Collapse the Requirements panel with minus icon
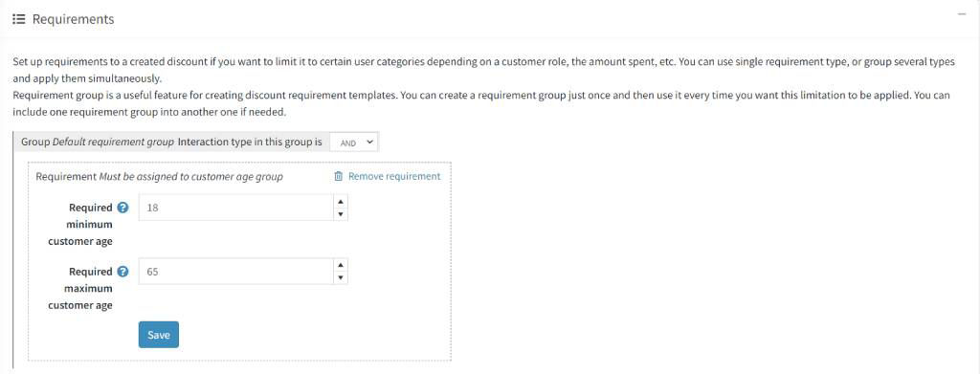The width and height of the screenshot is (980, 374). [962, 14]
